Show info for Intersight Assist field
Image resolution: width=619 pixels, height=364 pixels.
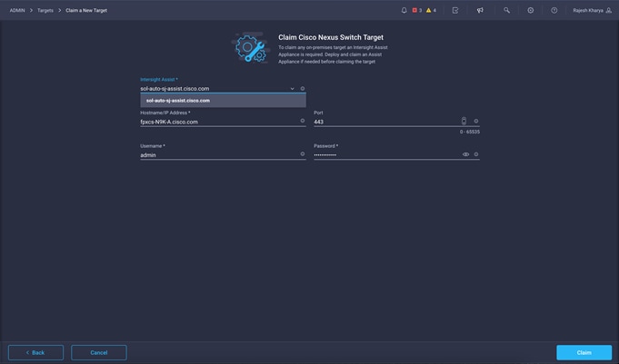303,89
